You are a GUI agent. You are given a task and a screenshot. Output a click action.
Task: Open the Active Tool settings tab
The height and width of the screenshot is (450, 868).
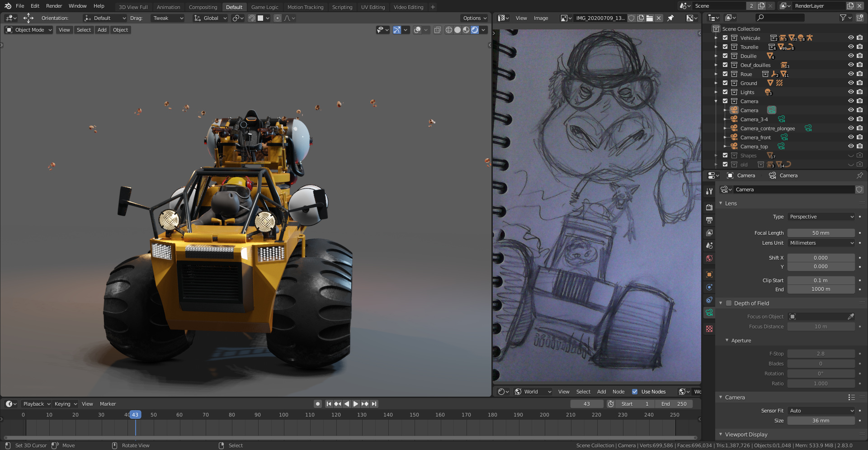(709, 191)
